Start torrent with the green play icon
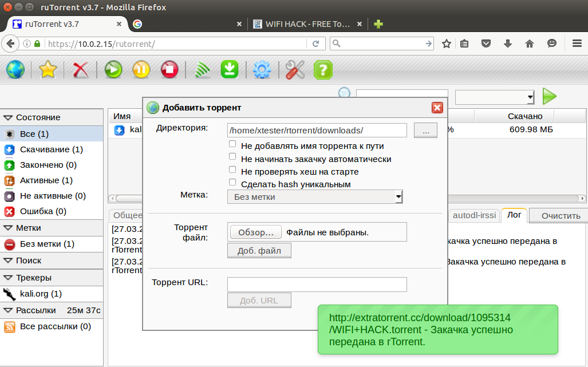 coord(113,70)
